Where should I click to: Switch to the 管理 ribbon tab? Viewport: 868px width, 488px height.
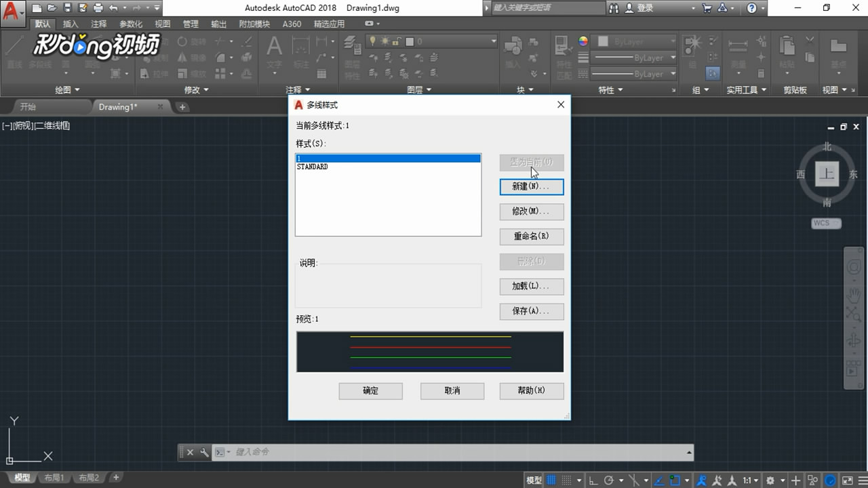pyautogui.click(x=191, y=24)
